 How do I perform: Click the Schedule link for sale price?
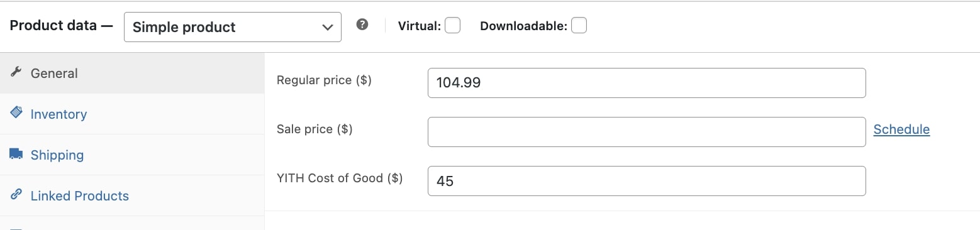click(901, 129)
